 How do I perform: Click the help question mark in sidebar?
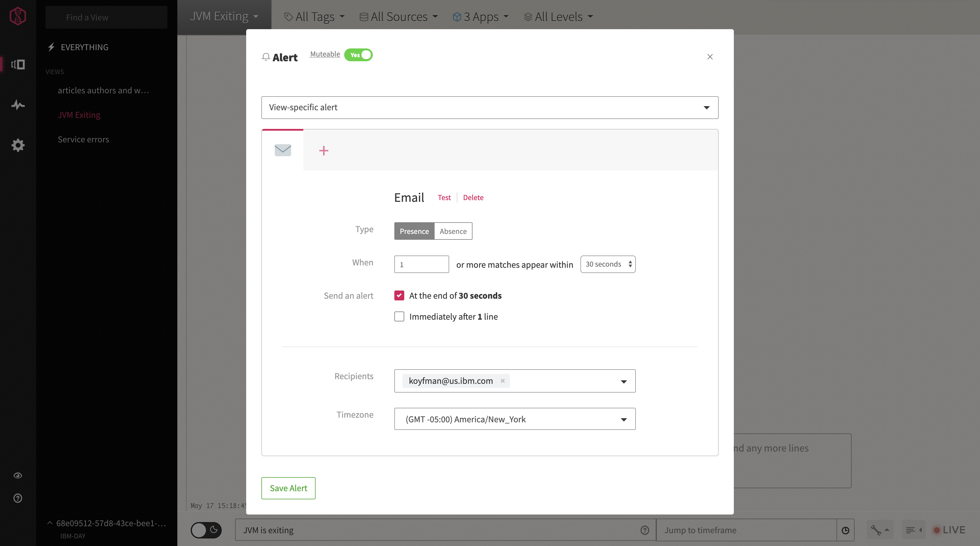tap(18, 498)
